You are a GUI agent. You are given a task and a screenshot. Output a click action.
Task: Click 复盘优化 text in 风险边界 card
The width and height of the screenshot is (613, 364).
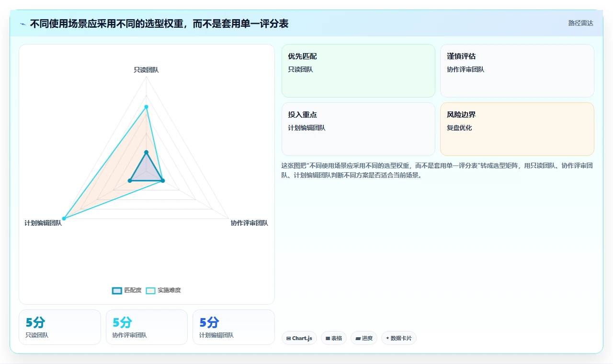(459, 128)
